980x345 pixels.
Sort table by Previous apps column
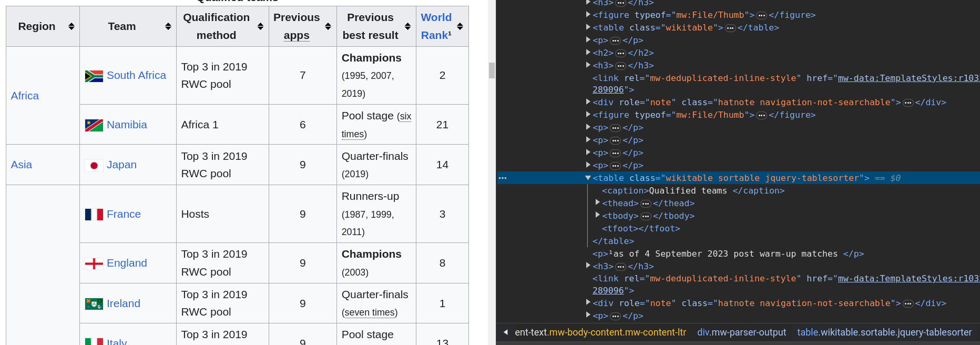[328, 26]
